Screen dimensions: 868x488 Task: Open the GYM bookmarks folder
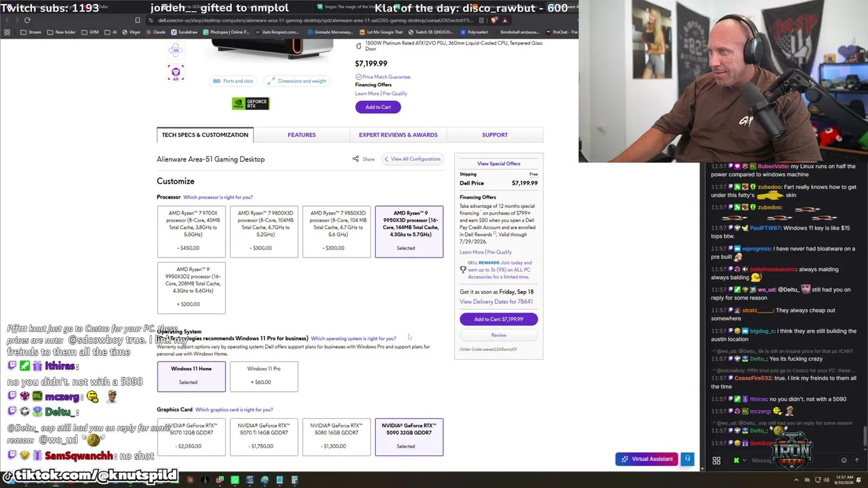pyautogui.click(x=90, y=32)
